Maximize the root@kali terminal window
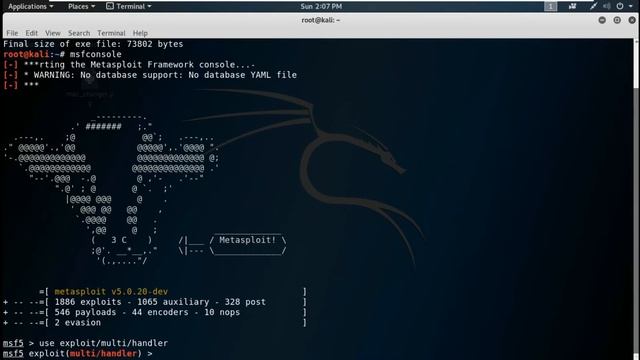The height and width of the screenshot is (360, 640). 617,20
